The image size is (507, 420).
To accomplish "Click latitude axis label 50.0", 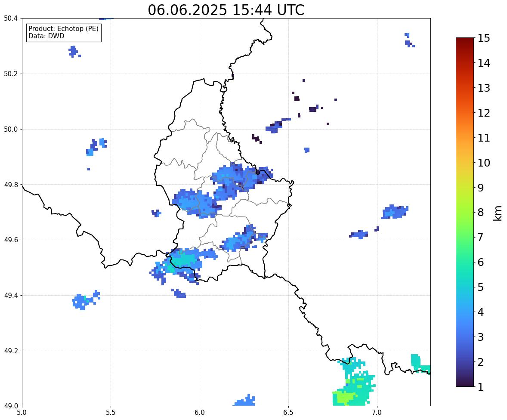I will click(x=11, y=130).
